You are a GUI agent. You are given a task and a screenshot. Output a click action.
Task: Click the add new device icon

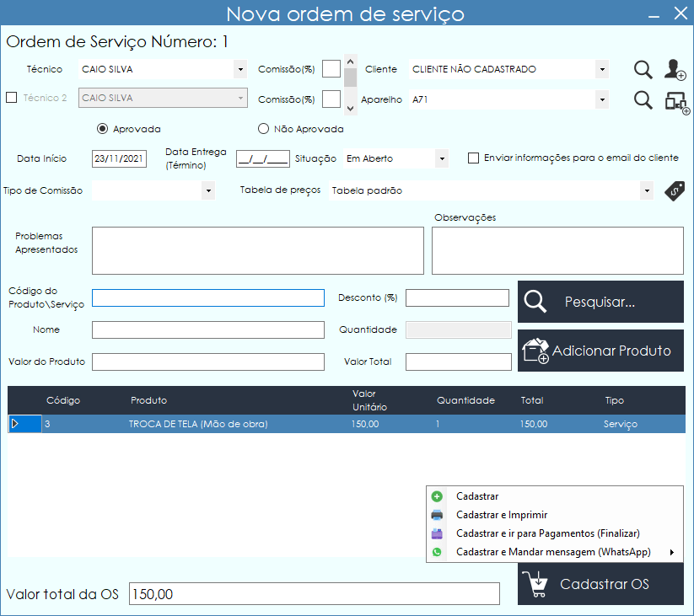tap(675, 101)
